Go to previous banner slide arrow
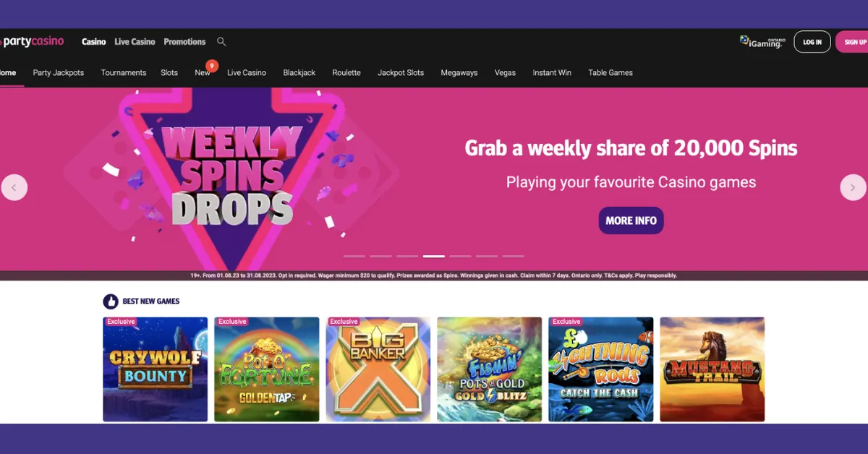Image resolution: width=868 pixels, height=454 pixels. [14, 187]
